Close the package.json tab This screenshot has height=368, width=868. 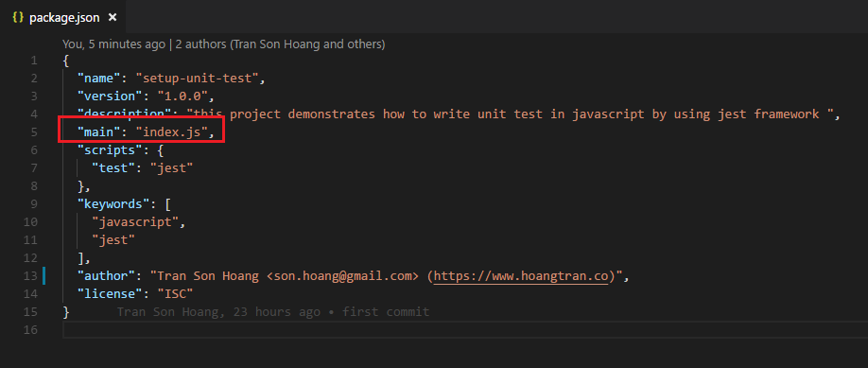[113, 17]
